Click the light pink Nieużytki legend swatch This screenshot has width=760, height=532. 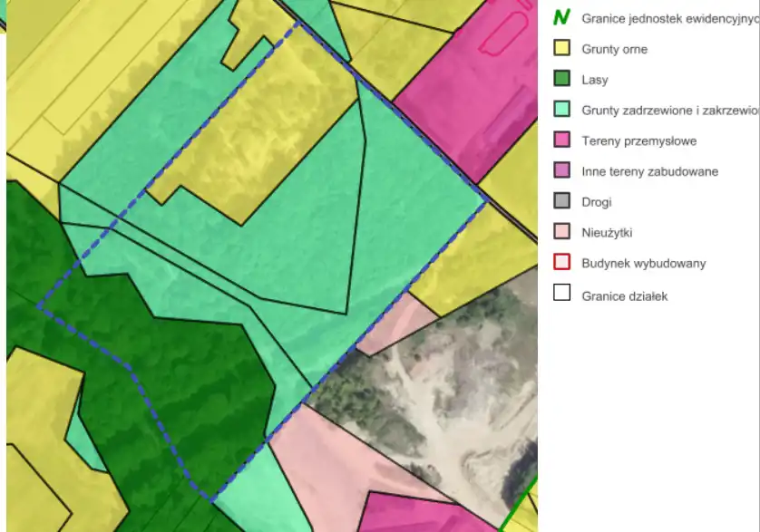(562, 232)
